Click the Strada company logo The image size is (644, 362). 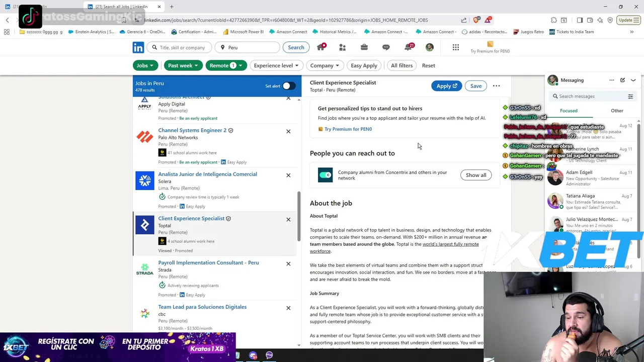(x=145, y=269)
